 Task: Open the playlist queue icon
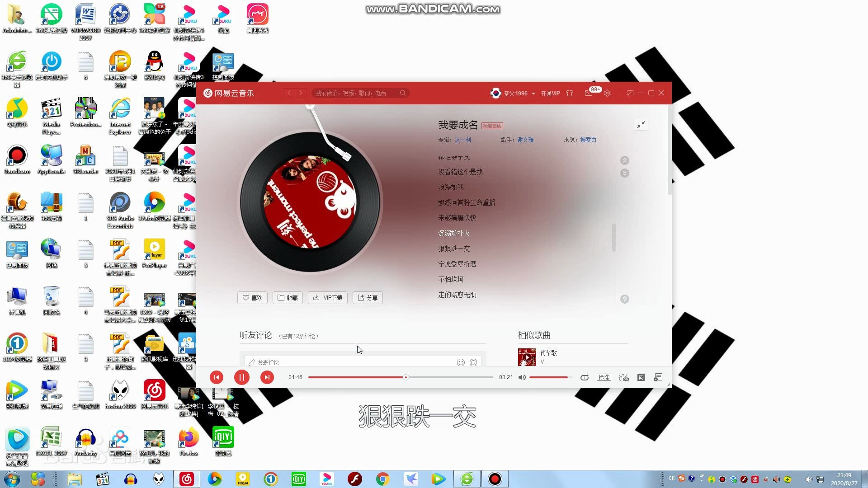(658, 377)
